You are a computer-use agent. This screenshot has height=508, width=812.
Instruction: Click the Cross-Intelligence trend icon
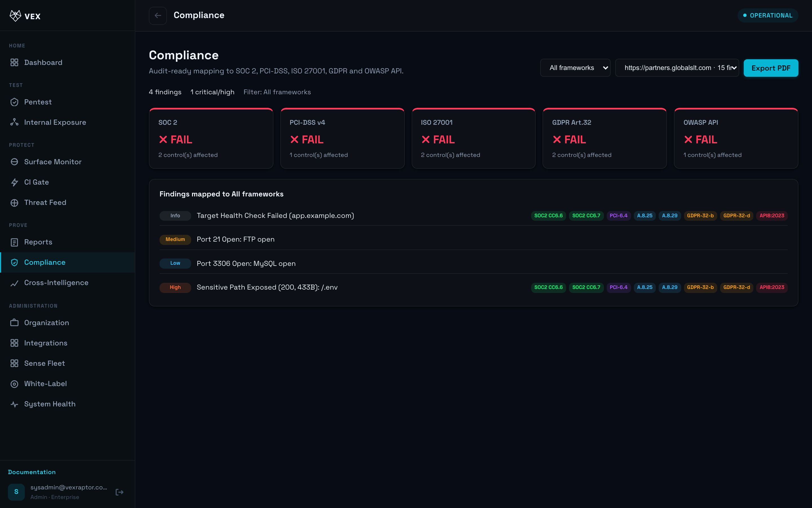(x=14, y=283)
